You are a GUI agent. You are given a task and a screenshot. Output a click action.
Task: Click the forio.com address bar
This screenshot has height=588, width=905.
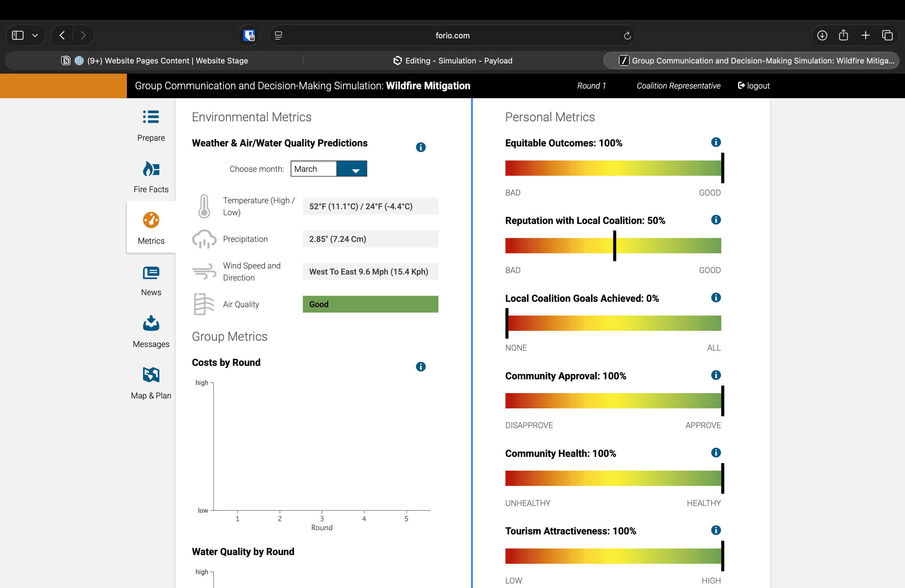(x=452, y=36)
